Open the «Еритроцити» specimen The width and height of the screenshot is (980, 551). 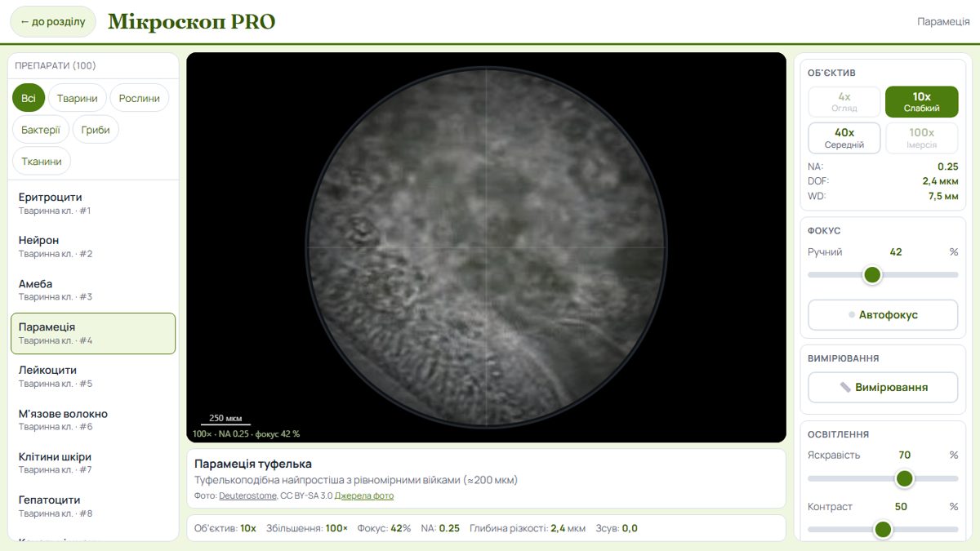[x=93, y=203]
